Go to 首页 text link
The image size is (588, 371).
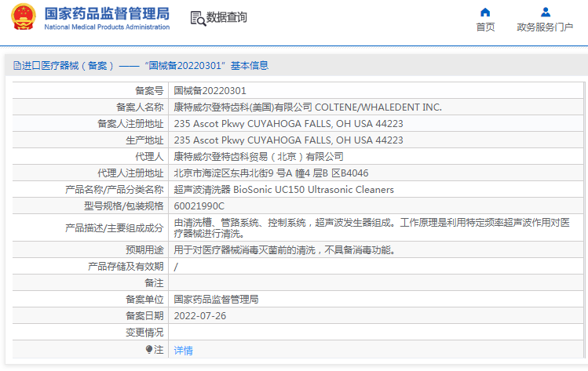485,27
